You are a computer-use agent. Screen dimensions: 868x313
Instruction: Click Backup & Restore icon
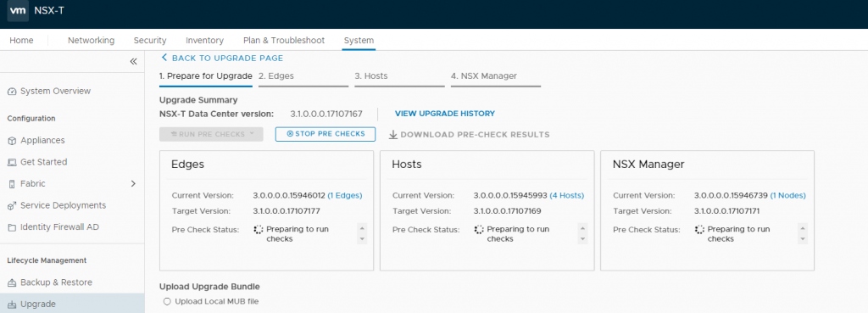point(12,282)
